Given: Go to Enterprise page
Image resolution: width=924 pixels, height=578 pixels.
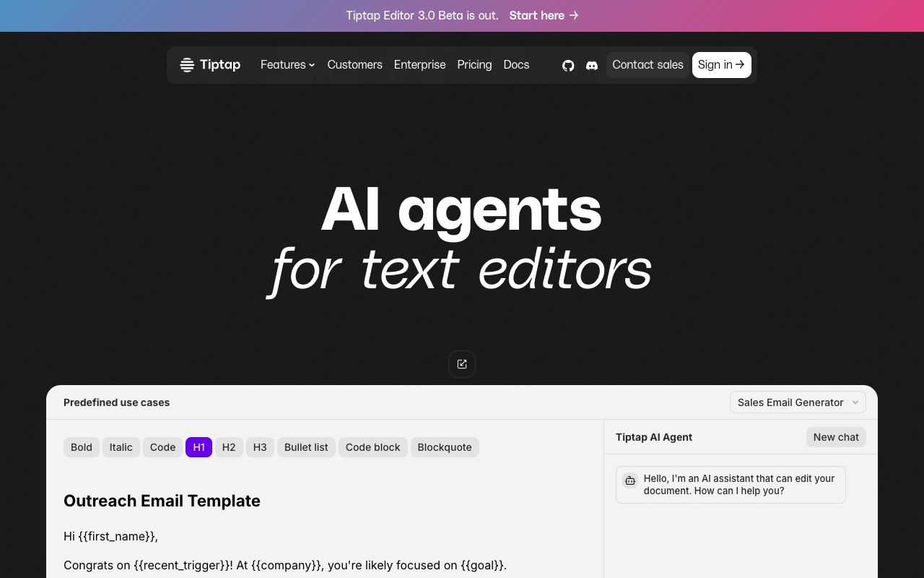Looking at the screenshot, I should [420, 65].
